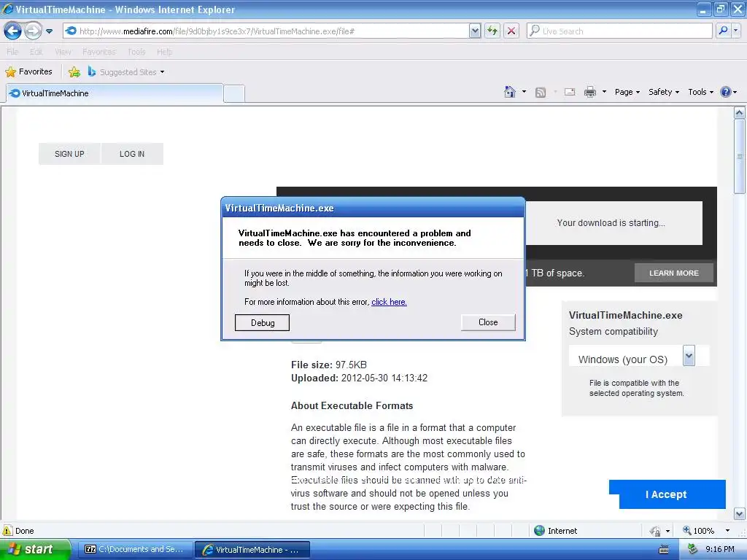Viewport: 747px width, 560px height.
Task: Click the Debug button in error dialog
Action: point(262,322)
